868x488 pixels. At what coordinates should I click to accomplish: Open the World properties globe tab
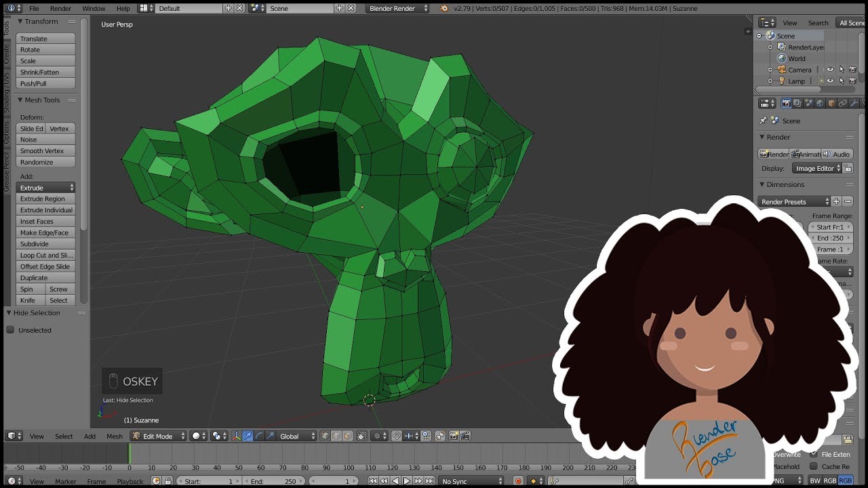pos(820,103)
